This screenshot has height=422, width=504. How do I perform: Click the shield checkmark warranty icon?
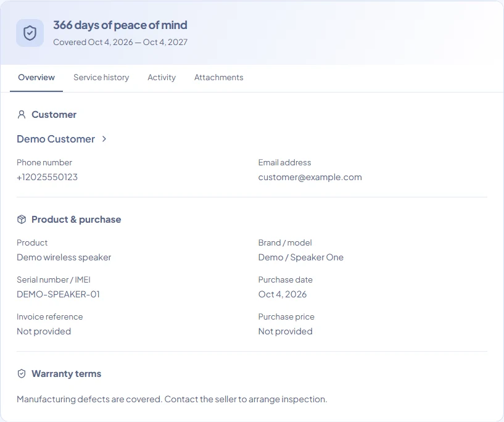30,33
